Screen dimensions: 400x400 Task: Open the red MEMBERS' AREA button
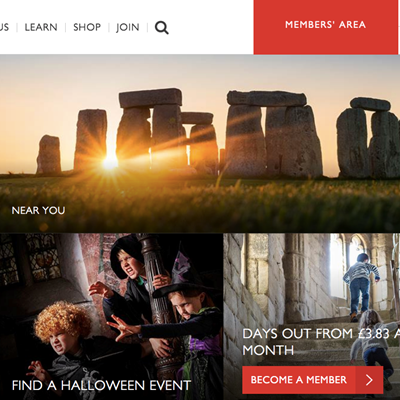pyautogui.click(x=326, y=27)
